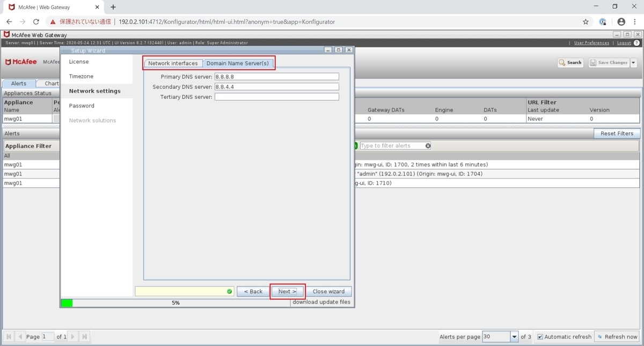Click the Engine column header
This screenshot has width=644, height=346.
(x=444, y=110)
